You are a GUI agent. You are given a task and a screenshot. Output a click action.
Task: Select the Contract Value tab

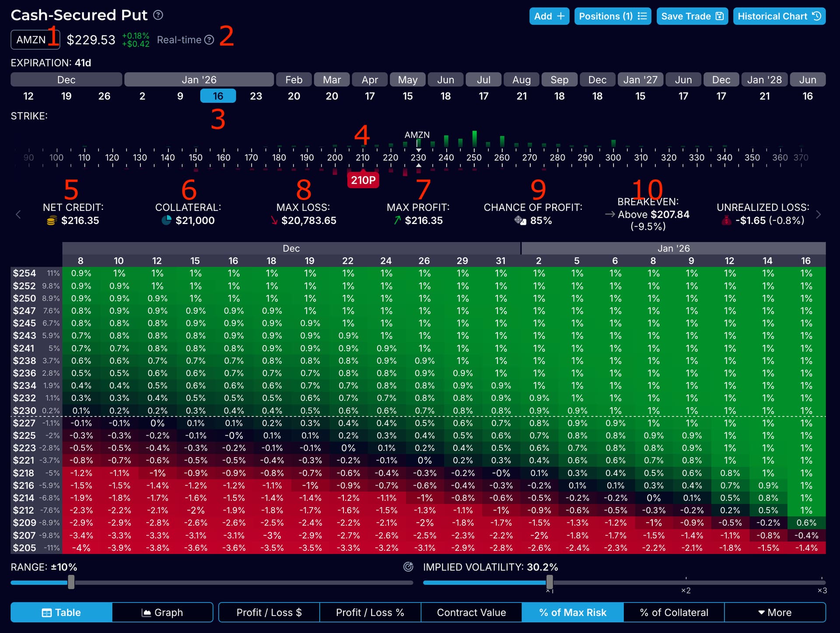pyautogui.click(x=471, y=612)
